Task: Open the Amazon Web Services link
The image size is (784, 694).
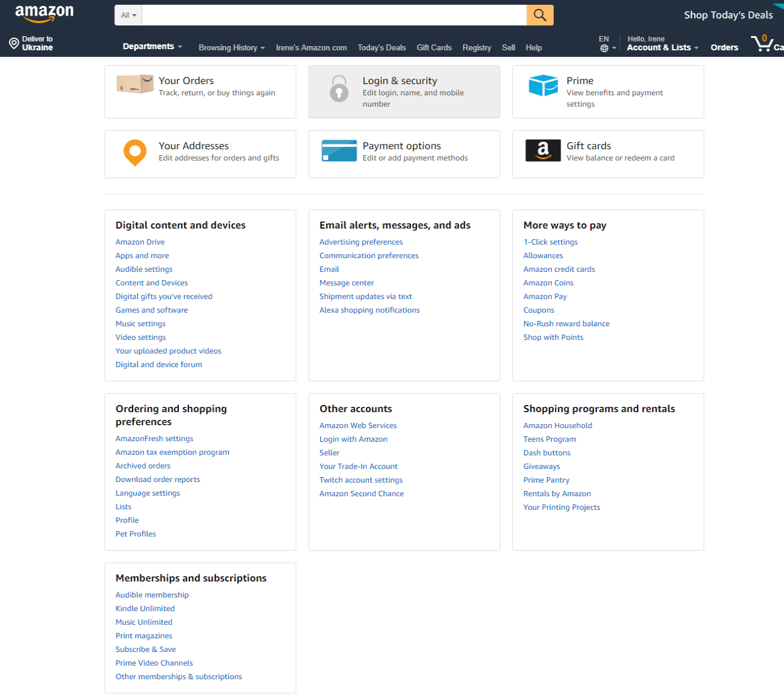Action: click(358, 425)
